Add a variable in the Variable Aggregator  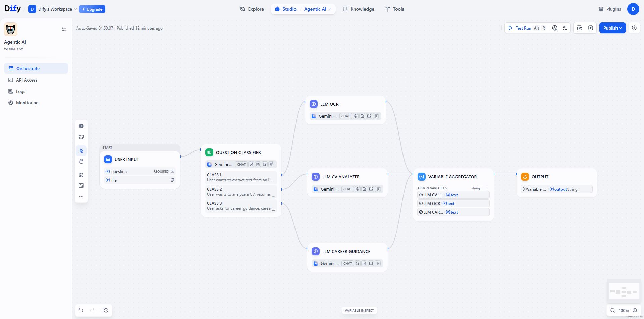tap(487, 188)
